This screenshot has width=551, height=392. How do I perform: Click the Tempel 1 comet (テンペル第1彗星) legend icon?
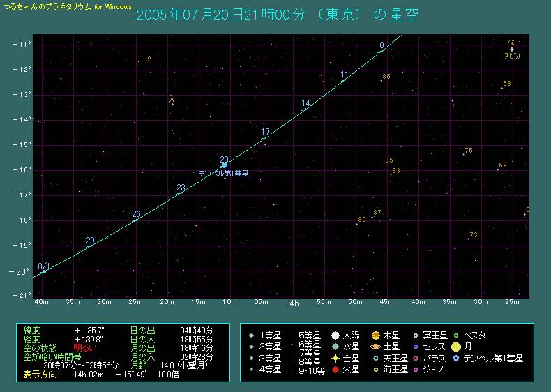pyautogui.click(x=455, y=358)
